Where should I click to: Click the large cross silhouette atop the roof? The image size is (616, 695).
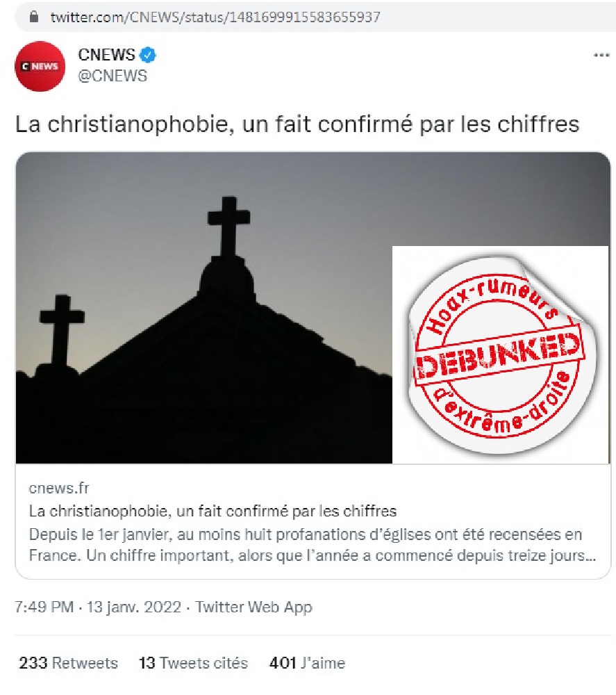point(228,226)
